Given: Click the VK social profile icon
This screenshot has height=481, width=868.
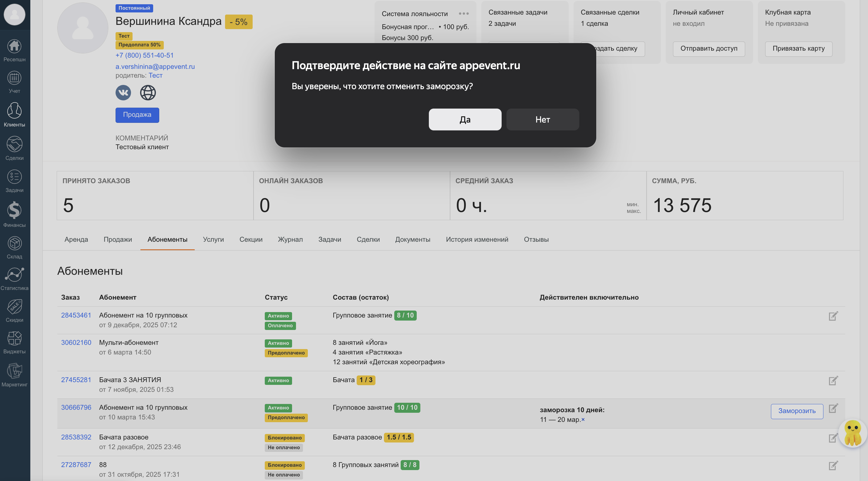Looking at the screenshot, I should tap(123, 92).
